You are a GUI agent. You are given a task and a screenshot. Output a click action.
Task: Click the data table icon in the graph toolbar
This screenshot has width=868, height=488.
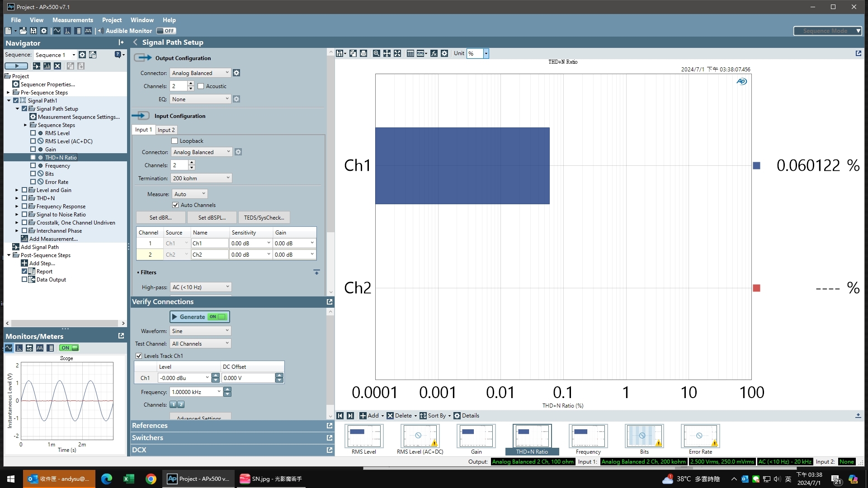point(410,53)
